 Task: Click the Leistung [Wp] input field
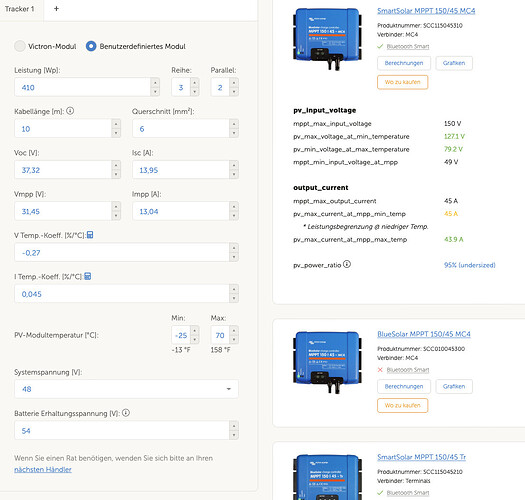click(x=83, y=87)
